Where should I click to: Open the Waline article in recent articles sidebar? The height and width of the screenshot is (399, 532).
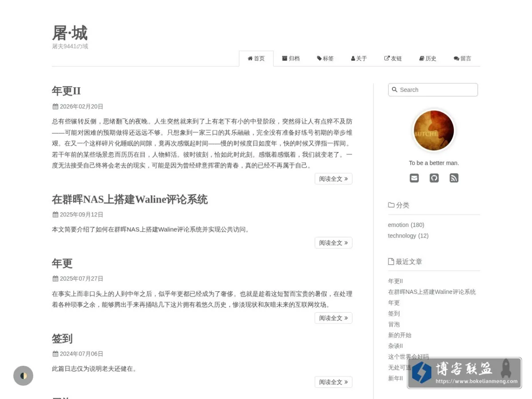pos(432,292)
